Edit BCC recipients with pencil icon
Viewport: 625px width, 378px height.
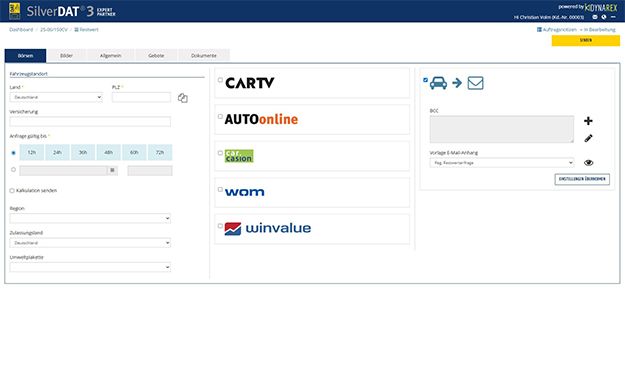[588, 138]
